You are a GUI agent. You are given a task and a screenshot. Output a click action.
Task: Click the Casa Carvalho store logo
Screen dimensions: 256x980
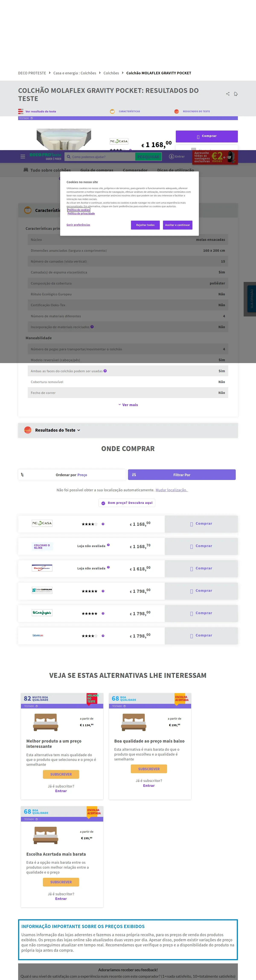pos(42,591)
